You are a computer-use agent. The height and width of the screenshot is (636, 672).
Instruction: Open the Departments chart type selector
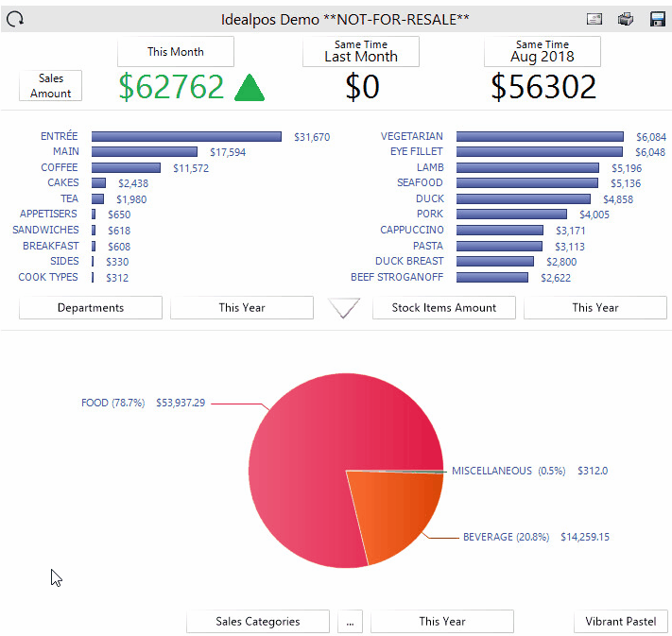pyautogui.click(x=91, y=307)
